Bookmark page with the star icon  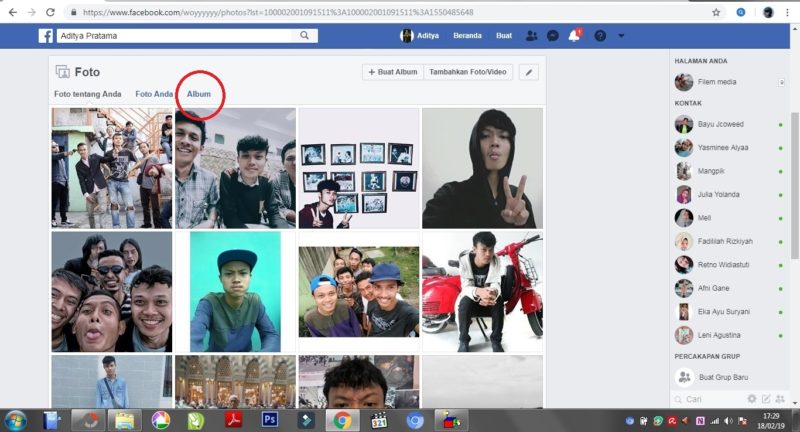tap(716, 12)
